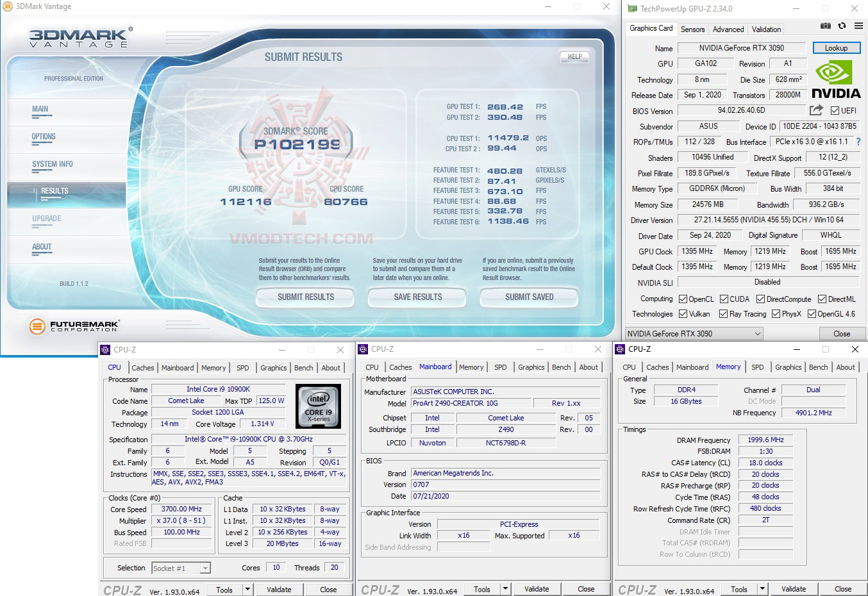
Task: Click the title icon of the CPU-Z Mainboard window
Action: [363, 349]
